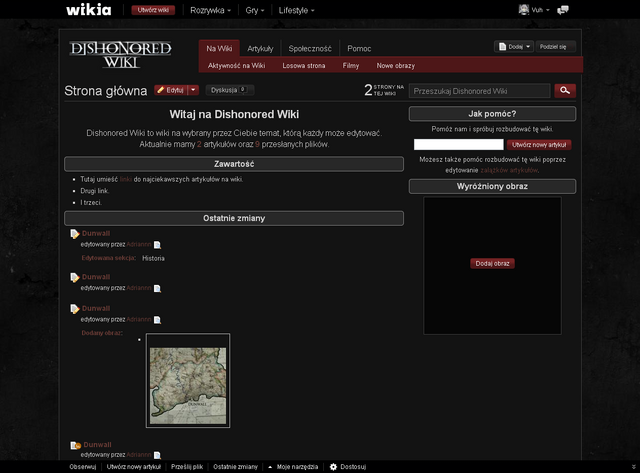Open the notifications chat bubble icon
This screenshot has height=473, width=640.
[x=563, y=10]
